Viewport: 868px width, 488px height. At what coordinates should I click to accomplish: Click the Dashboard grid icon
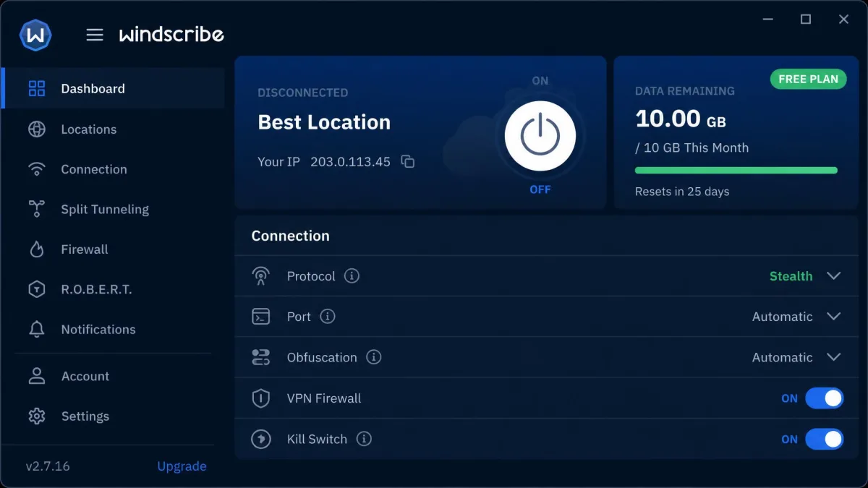[37, 89]
